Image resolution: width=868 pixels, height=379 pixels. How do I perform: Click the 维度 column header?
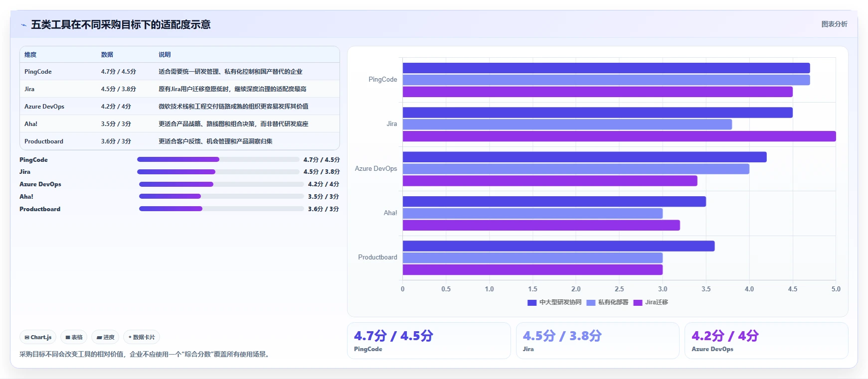(30, 54)
